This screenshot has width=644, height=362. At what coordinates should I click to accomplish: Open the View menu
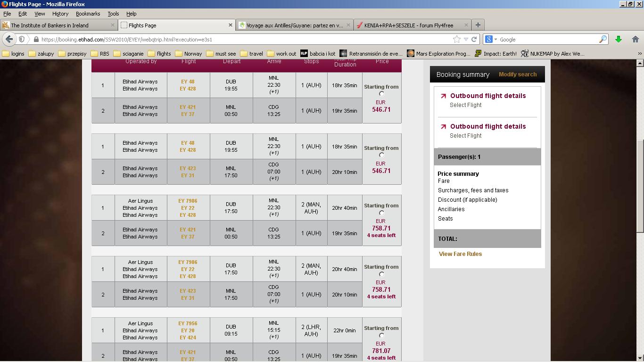pos(40,14)
